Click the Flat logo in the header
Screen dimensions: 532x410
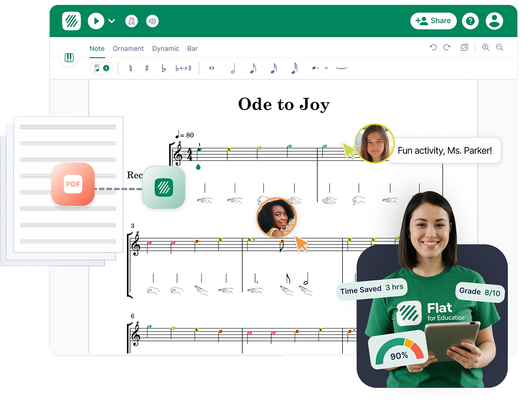point(71,21)
